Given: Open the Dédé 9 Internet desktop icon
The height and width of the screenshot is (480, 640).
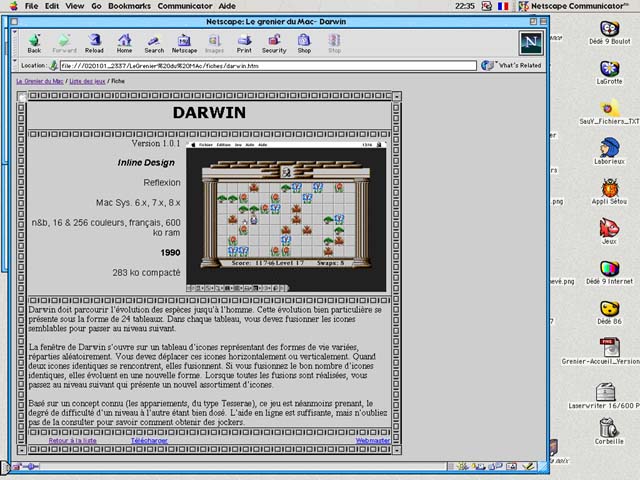Looking at the screenshot, I should (609, 273).
